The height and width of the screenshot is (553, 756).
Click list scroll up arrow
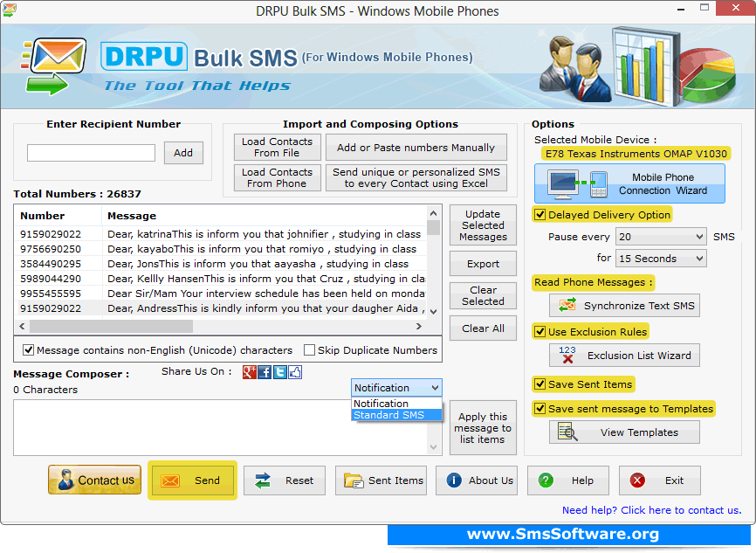click(434, 213)
